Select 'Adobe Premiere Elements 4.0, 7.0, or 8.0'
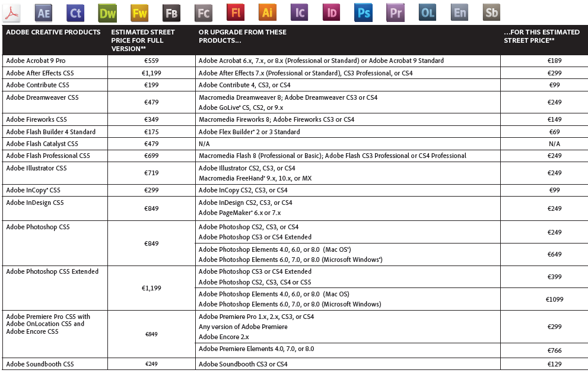The width and height of the screenshot is (588, 373). [256, 349]
